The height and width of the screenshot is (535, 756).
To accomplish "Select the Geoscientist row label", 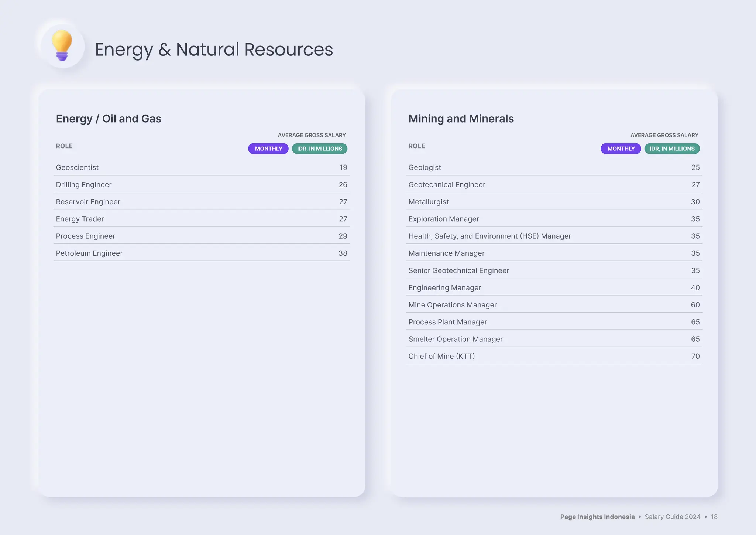I will [x=77, y=167].
